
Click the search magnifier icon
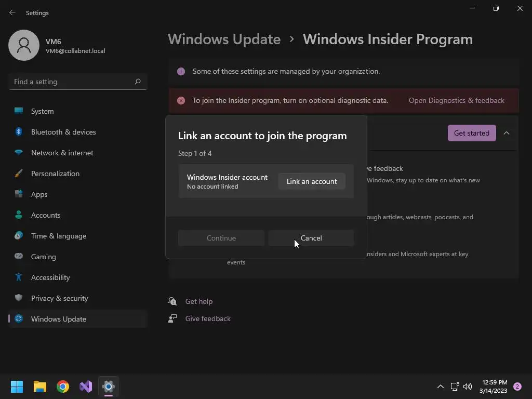pyautogui.click(x=137, y=82)
